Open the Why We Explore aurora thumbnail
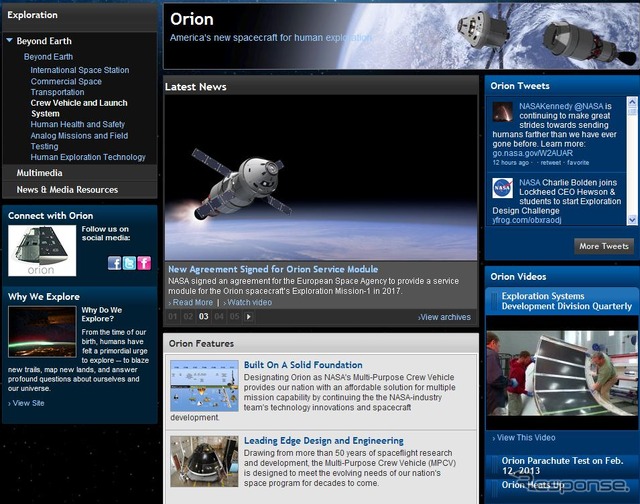The width and height of the screenshot is (640, 504). 42,332
